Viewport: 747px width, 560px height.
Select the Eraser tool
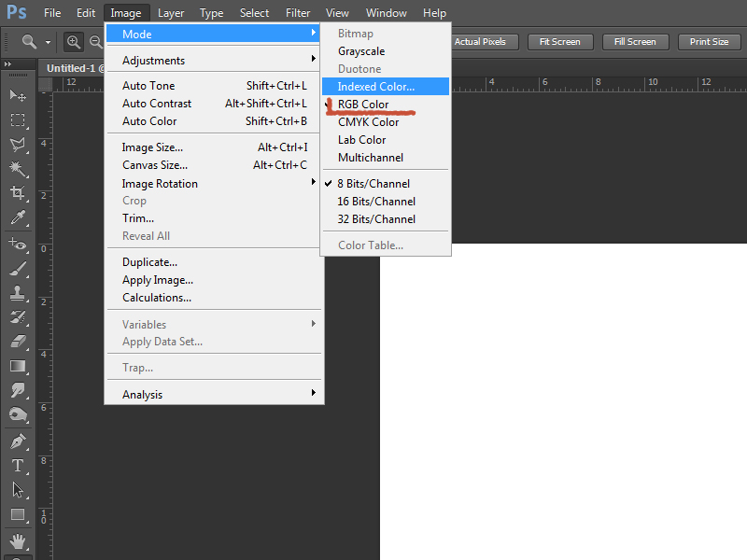(18, 342)
